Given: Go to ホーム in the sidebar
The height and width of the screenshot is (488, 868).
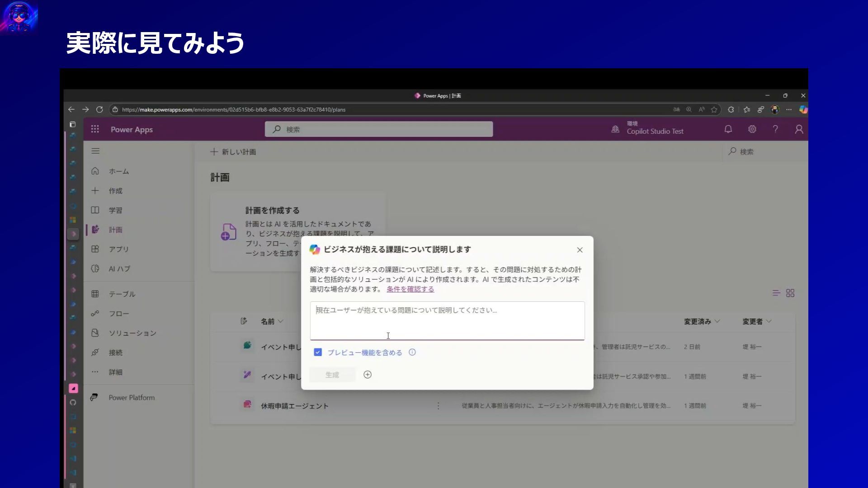Looking at the screenshot, I should (x=118, y=171).
